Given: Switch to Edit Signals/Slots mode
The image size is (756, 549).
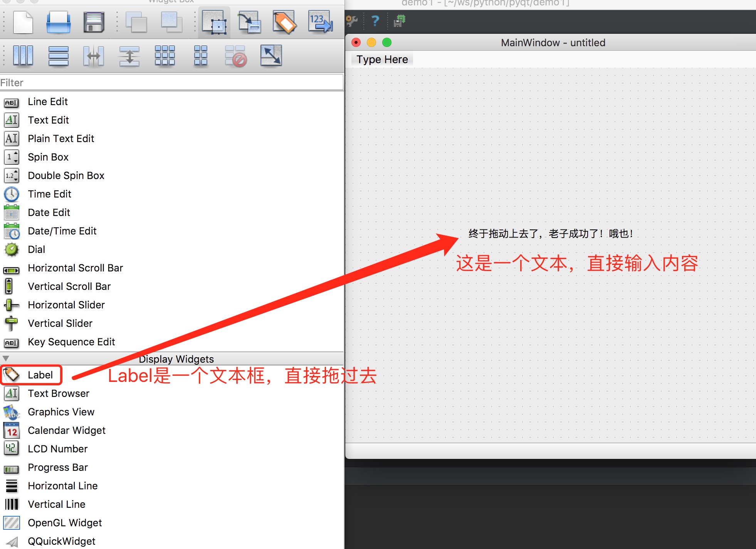Looking at the screenshot, I should click(x=249, y=23).
